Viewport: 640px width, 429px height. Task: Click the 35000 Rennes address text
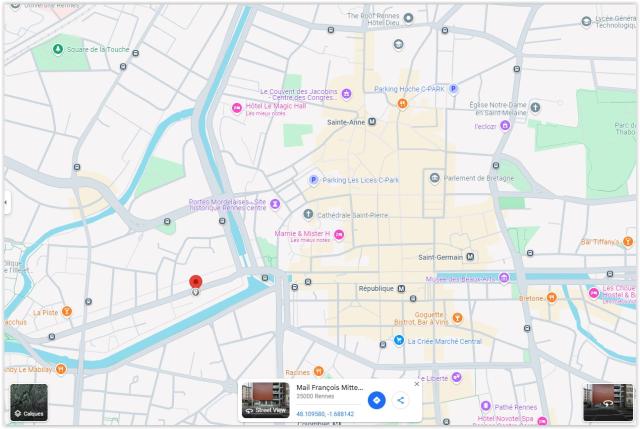point(315,396)
